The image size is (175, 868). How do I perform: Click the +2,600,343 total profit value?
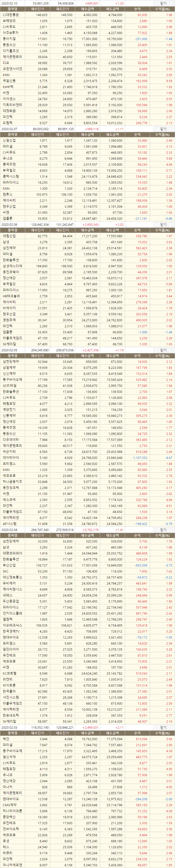91,224
